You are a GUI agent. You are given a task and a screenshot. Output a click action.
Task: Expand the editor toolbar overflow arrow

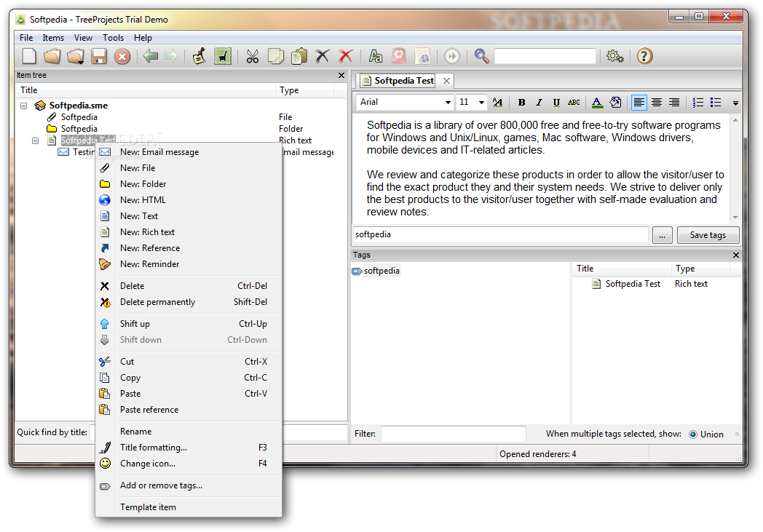click(735, 103)
